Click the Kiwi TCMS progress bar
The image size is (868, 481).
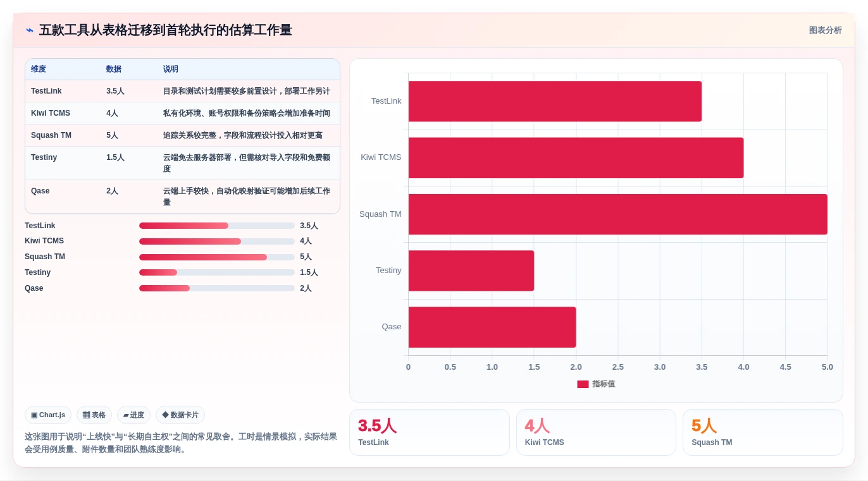[217, 241]
